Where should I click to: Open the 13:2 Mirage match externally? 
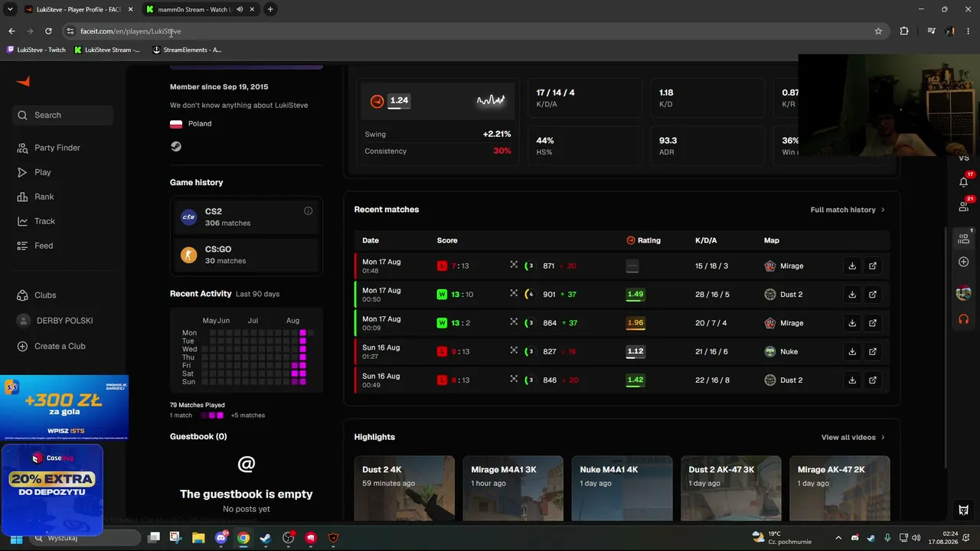coord(873,323)
